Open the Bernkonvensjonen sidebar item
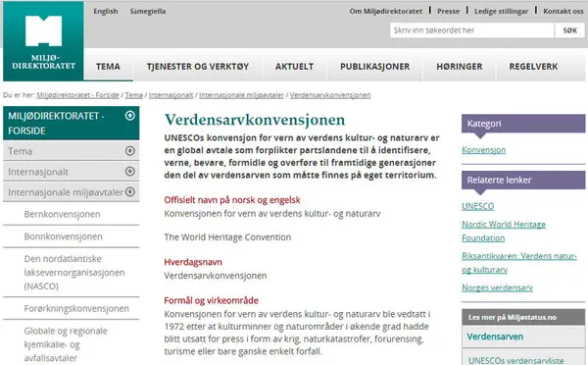This screenshot has height=365, width=588. (x=63, y=214)
